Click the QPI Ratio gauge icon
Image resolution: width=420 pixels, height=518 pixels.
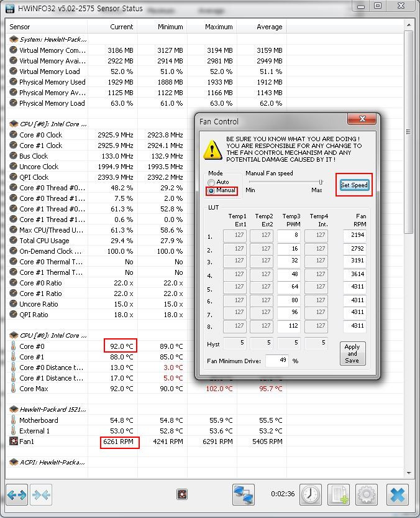click(14, 314)
